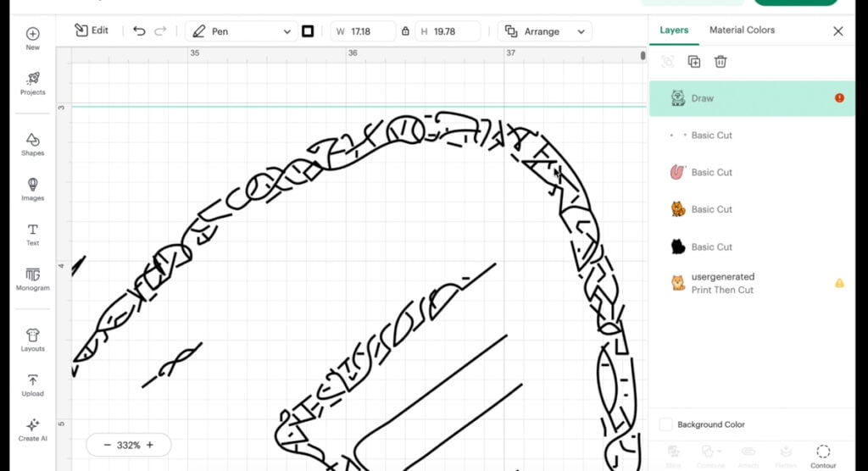
Task: Zoom out with the minus button
Action: 108,445
